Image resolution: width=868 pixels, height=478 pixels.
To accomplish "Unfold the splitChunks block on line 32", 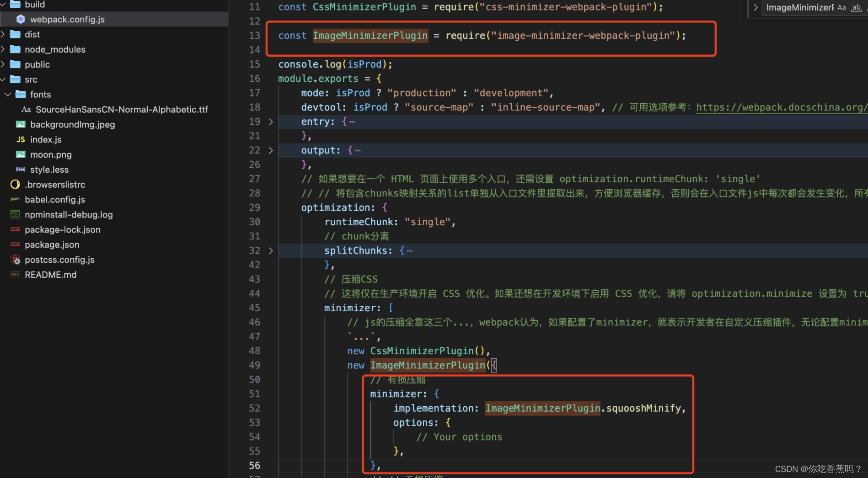I will (x=271, y=250).
